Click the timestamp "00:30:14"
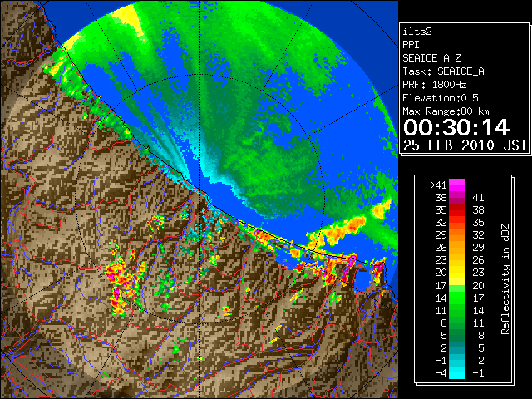532x399 pixels. [456, 127]
